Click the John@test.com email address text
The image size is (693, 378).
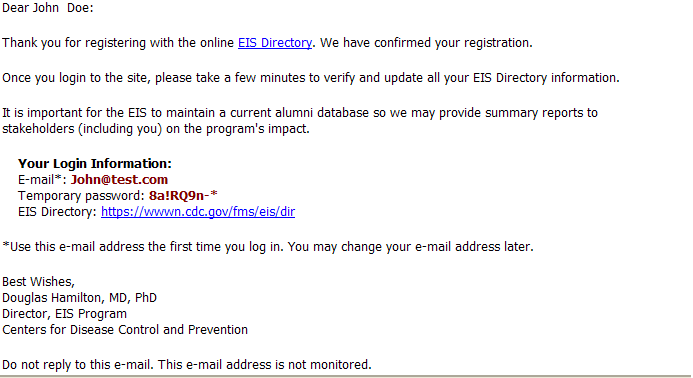(x=119, y=179)
